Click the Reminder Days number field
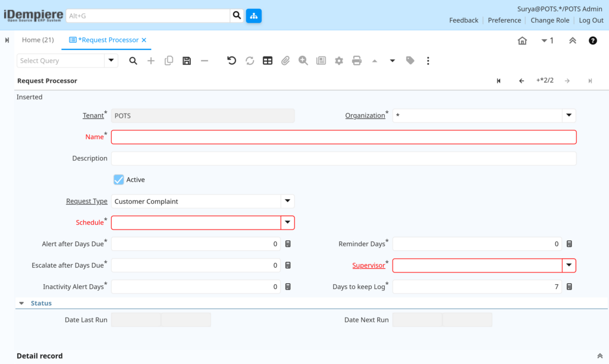The height and width of the screenshot is (364, 609). pyautogui.click(x=477, y=244)
